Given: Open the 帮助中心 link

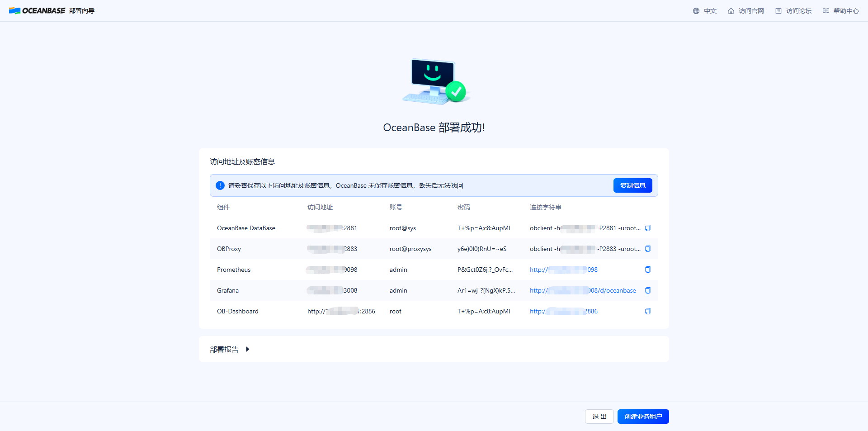Looking at the screenshot, I should pos(841,11).
